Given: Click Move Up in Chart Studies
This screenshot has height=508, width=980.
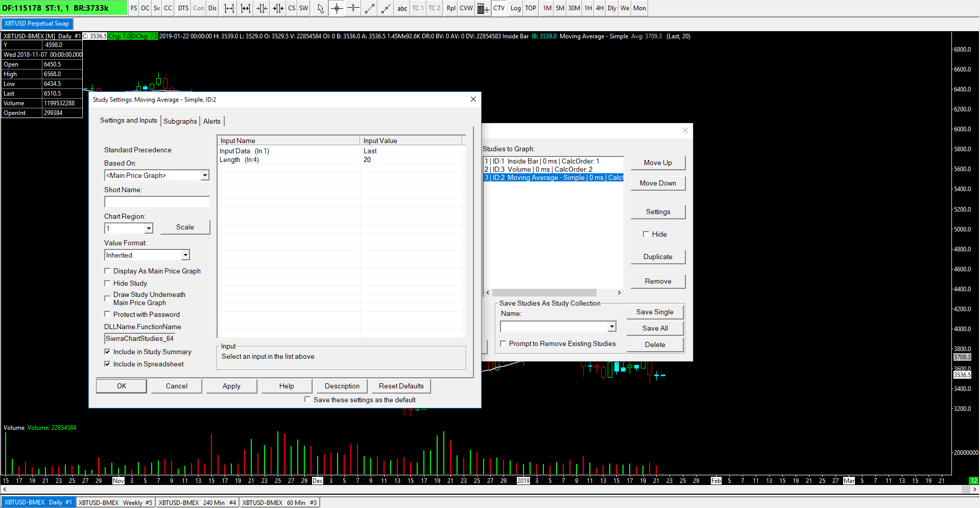Looking at the screenshot, I should [x=658, y=163].
